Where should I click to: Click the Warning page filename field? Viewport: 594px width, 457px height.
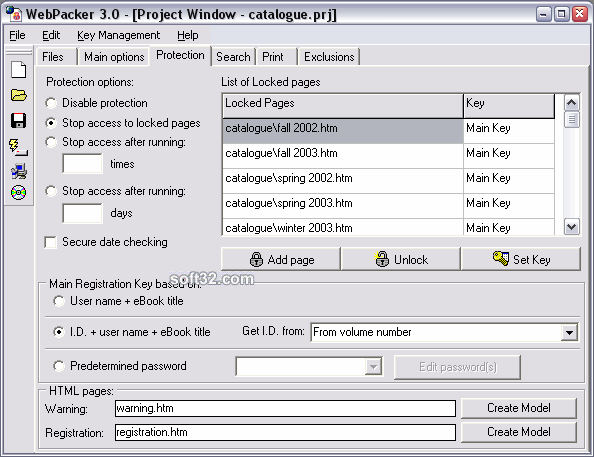285,408
